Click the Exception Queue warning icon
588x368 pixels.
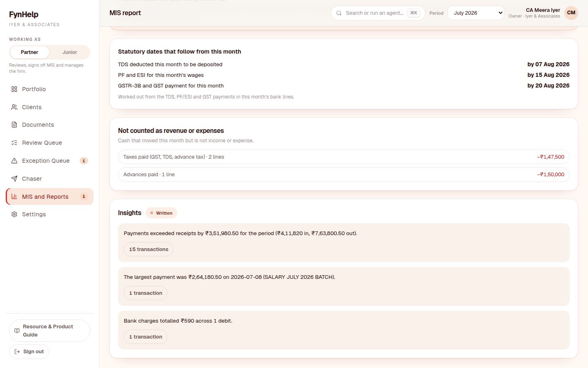pos(14,161)
